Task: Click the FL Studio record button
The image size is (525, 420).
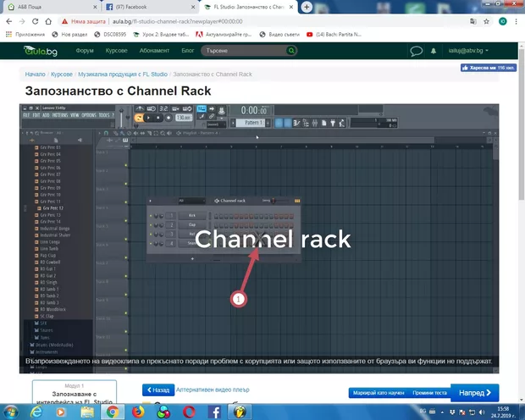Action: pos(169,118)
